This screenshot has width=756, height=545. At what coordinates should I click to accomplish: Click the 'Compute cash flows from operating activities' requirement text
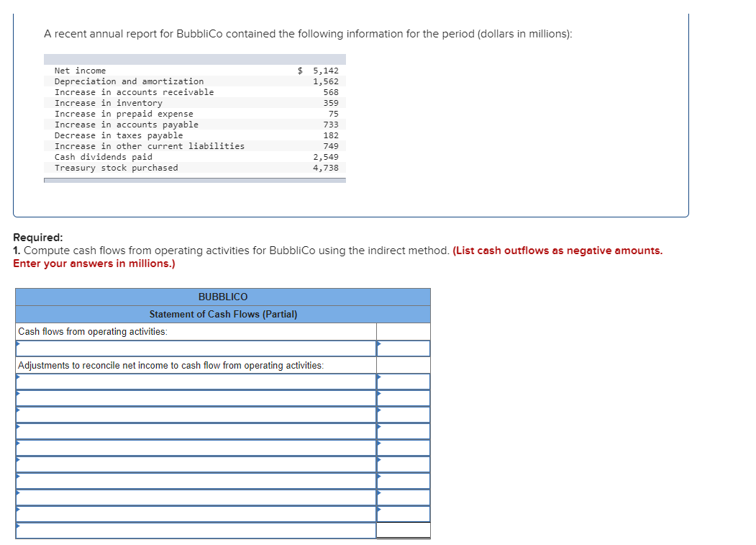click(x=237, y=251)
